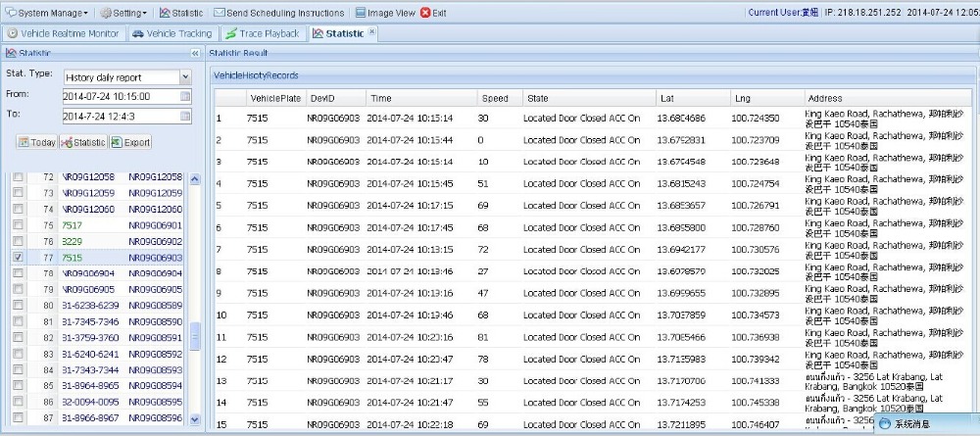The width and height of the screenshot is (980, 436).
Task: Switch to Vehicle Tracking tab
Action: coord(172,33)
